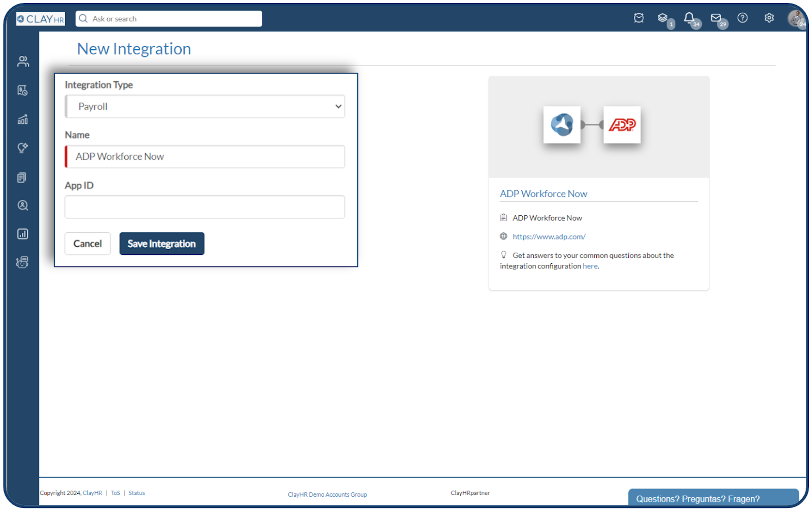Open the documents sidebar icon
This screenshot has height=511, width=812.
pos(22,178)
